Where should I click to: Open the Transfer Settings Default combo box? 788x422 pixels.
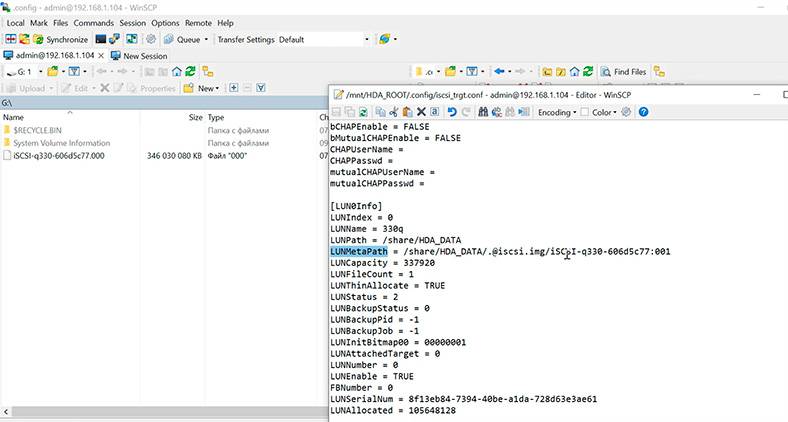coord(293,39)
